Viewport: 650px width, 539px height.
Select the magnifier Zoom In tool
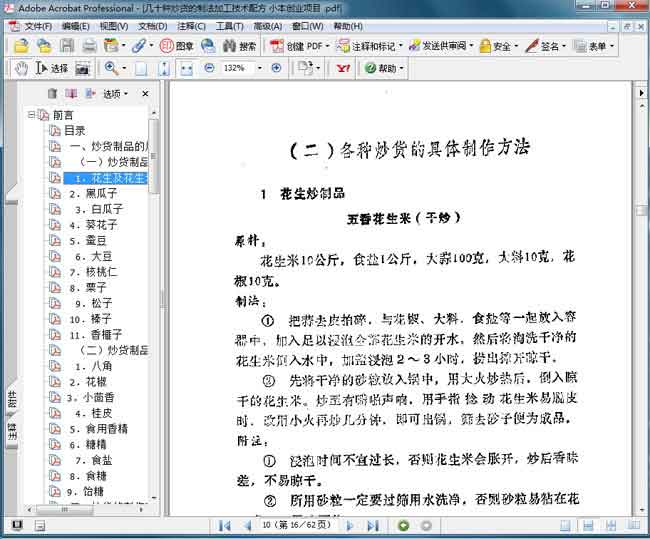pyautogui.click(x=111, y=68)
